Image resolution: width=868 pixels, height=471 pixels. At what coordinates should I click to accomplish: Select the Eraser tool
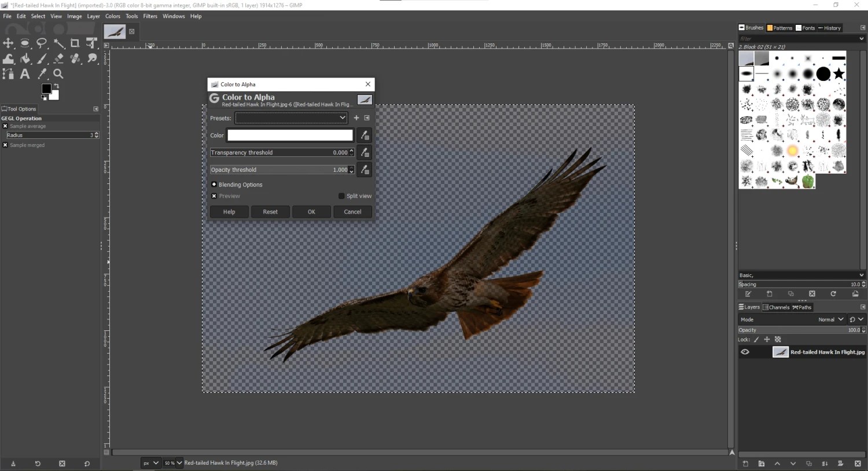58,58
